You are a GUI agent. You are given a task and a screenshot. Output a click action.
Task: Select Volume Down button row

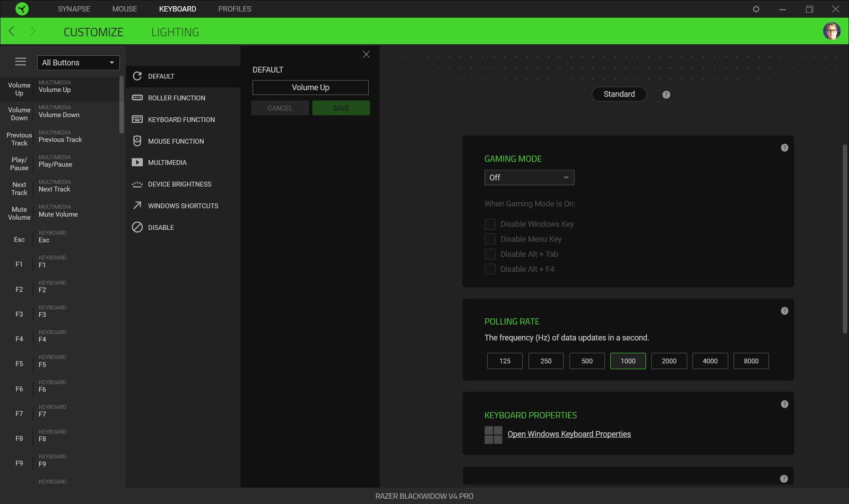59,114
